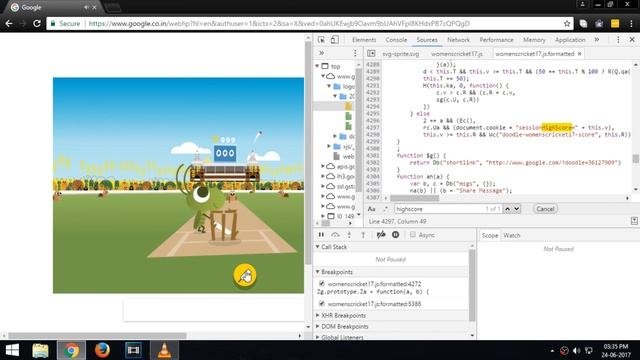
Task: Switch to Console tab
Action: point(396,40)
